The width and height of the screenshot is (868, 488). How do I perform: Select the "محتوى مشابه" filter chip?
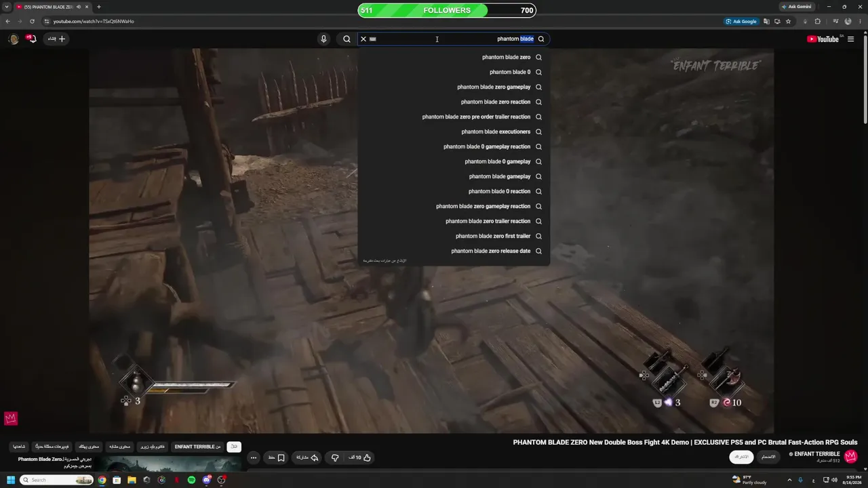coord(119,447)
